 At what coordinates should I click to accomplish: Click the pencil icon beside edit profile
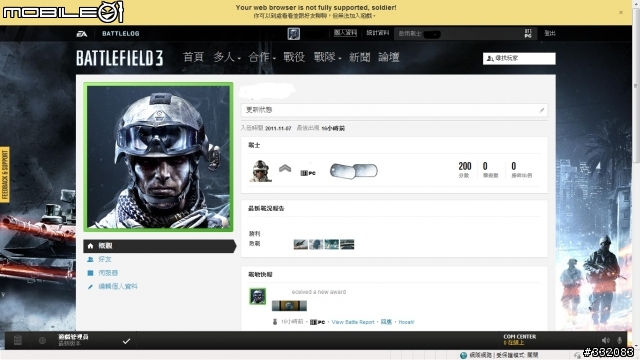[x=91, y=287]
